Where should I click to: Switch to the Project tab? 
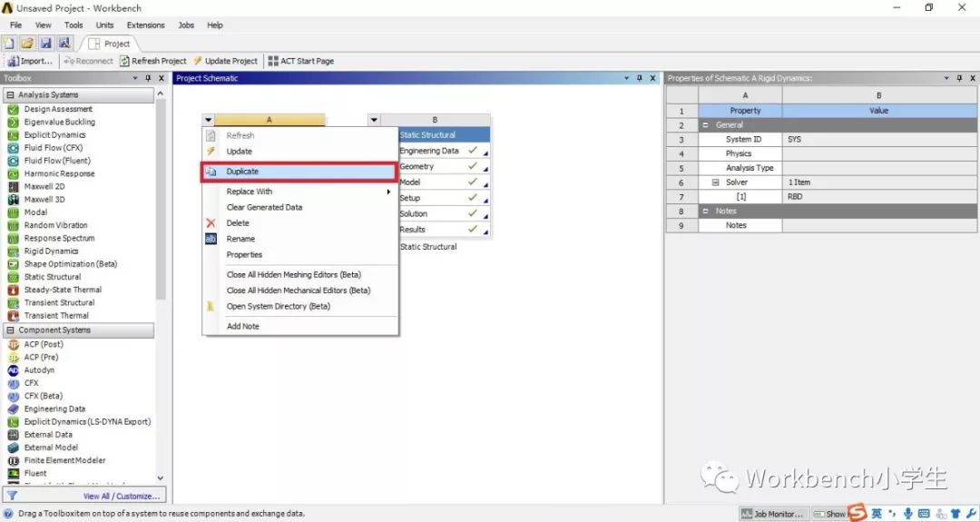[x=110, y=44]
